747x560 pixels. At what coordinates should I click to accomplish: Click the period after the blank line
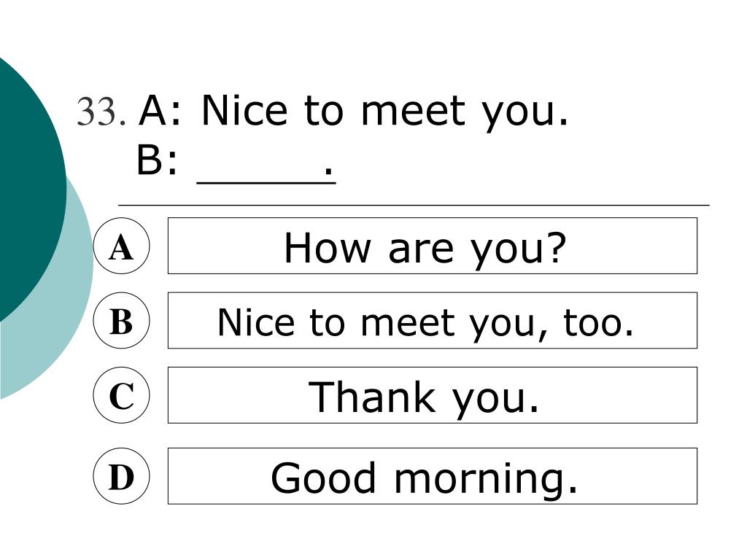click(328, 171)
